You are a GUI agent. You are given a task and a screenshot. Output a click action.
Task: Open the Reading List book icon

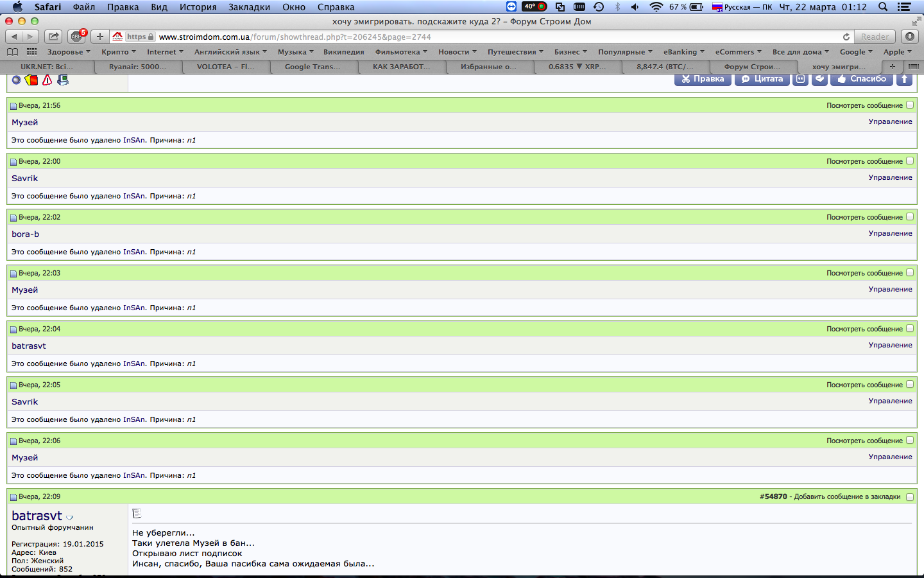click(x=12, y=52)
